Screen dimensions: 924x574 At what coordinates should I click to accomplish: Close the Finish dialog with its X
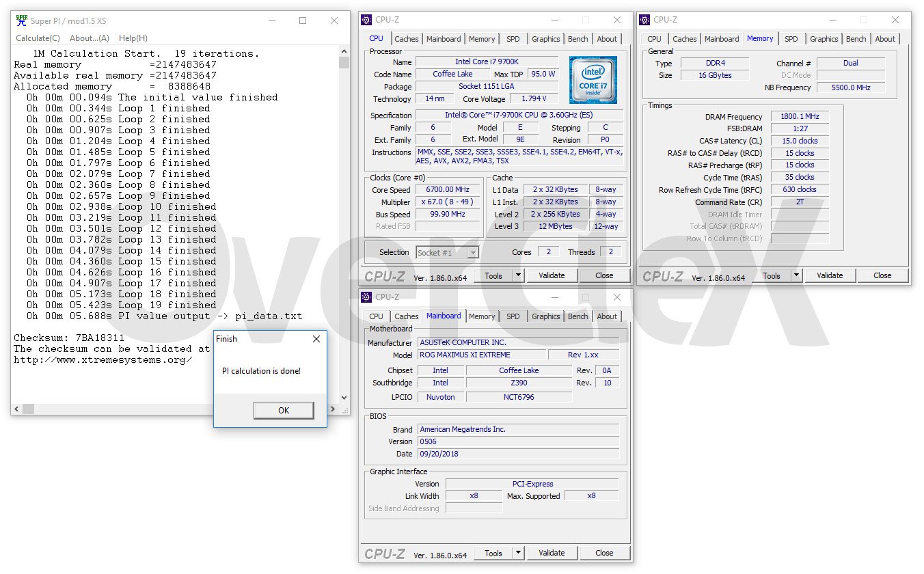point(316,339)
